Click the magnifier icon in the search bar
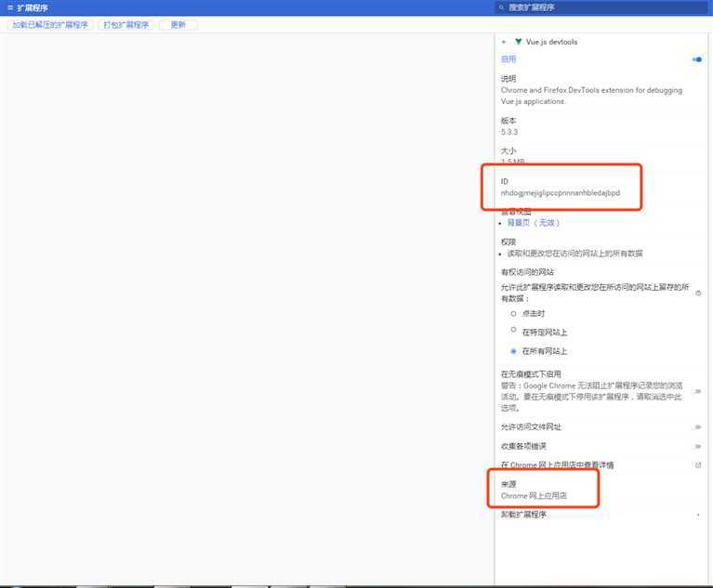The height and width of the screenshot is (588, 713). click(501, 7)
